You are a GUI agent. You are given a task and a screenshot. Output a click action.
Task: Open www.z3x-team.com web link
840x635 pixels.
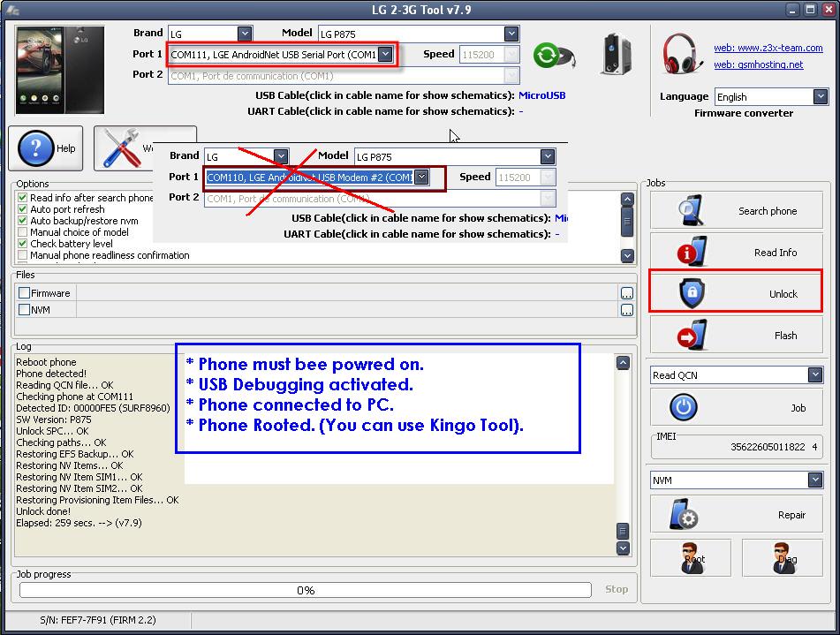[x=768, y=48]
